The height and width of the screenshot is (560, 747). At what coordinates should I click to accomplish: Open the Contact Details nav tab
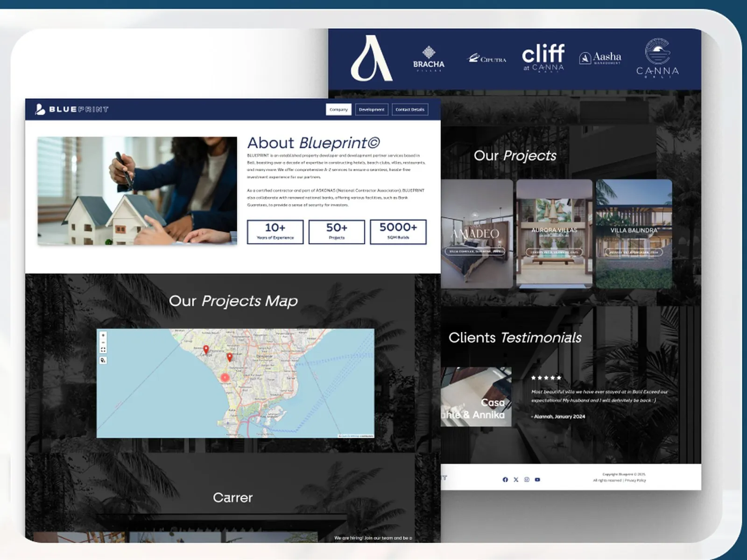click(x=410, y=110)
